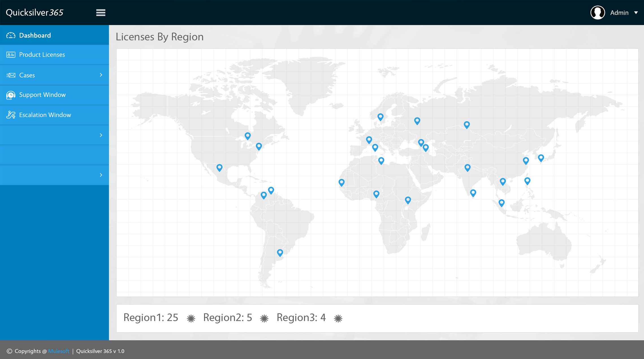Viewport: 644px width, 359px height.
Task: Click the map pin over Japan
Action: click(541, 158)
